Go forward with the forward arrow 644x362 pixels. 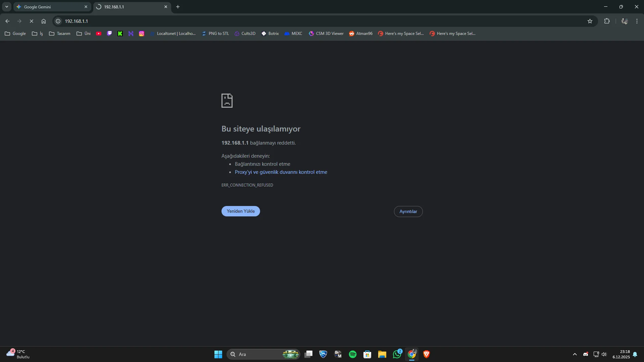coord(19,21)
